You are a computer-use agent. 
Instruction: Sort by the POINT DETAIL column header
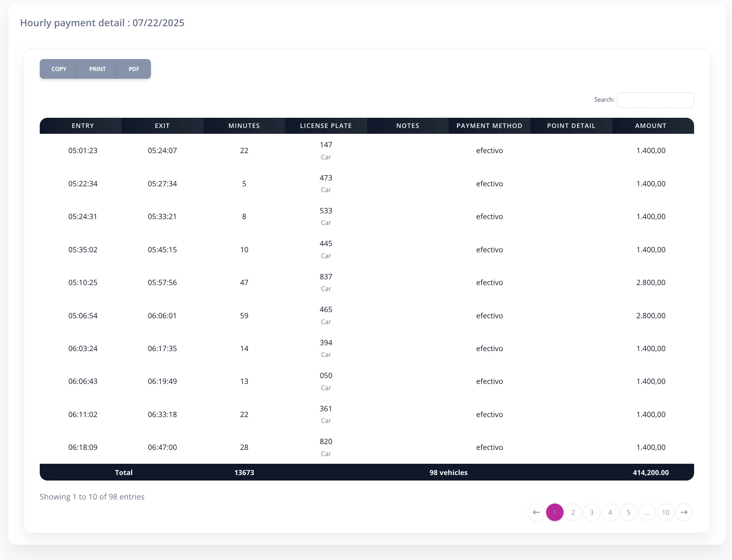click(x=571, y=126)
